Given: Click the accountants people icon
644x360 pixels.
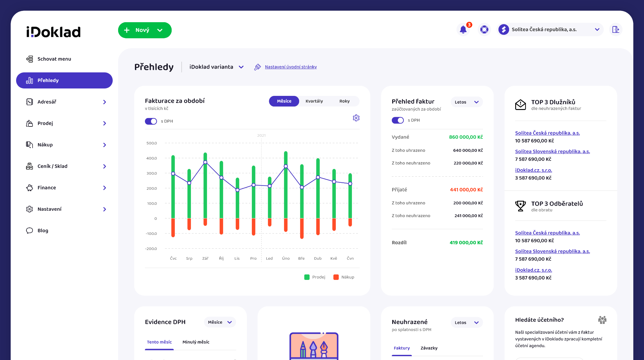Looking at the screenshot, I should [x=602, y=320].
